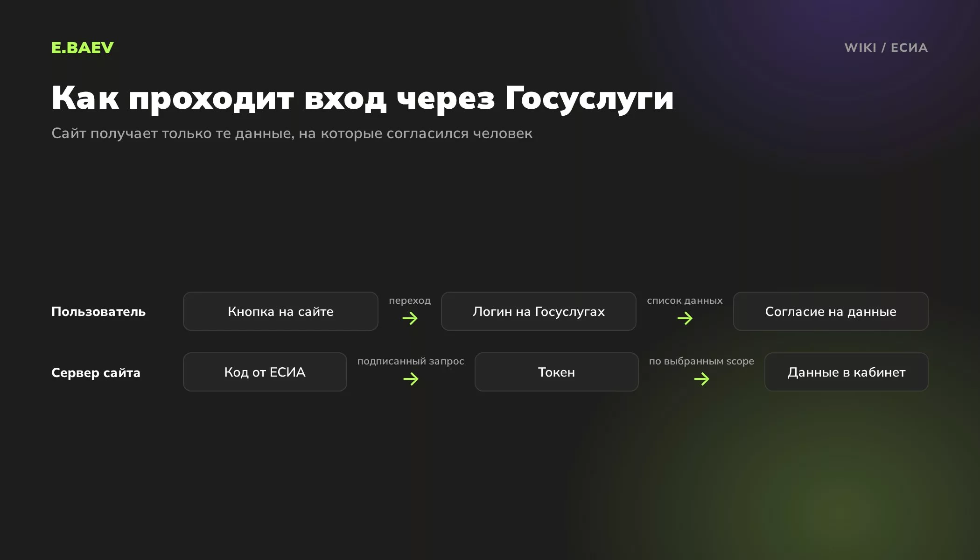Click the green arrow under 'список данных'

click(685, 318)
